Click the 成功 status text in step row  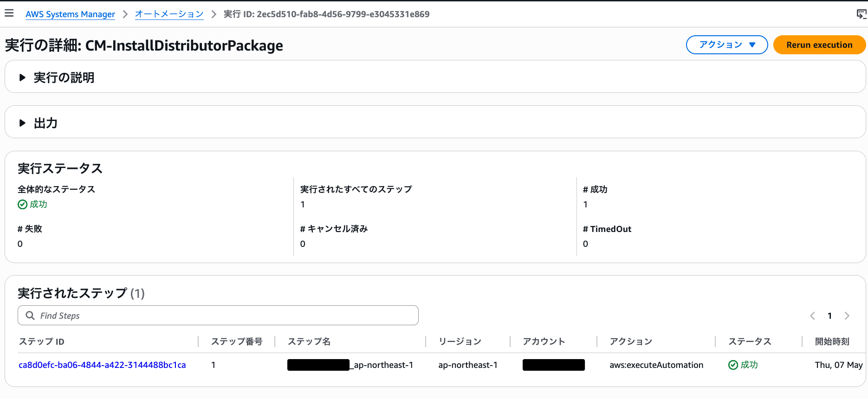click(x=749, y=365)
